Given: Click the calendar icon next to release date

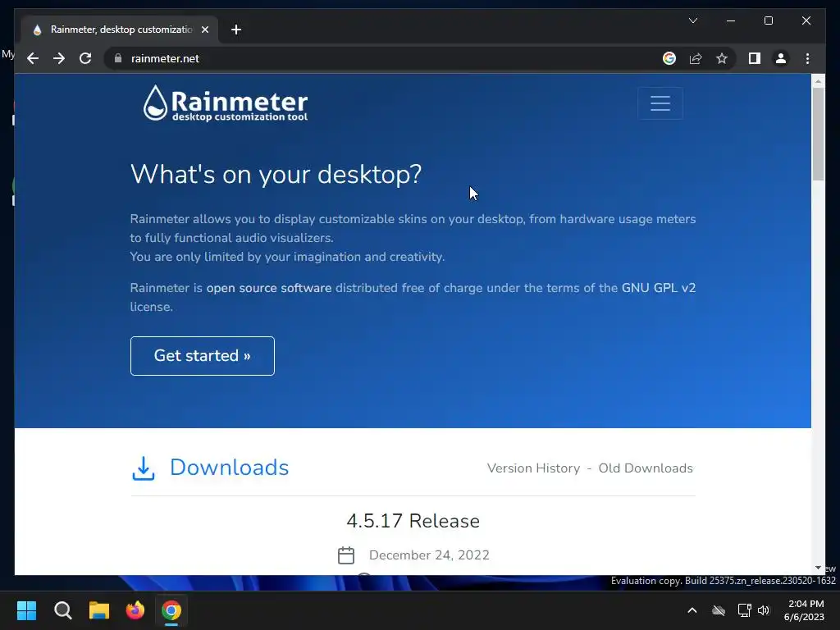Looking at the screenshot, I should (346, 555).
